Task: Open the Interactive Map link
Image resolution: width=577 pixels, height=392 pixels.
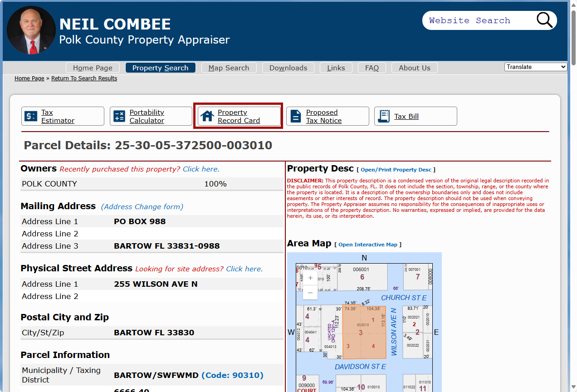Action: (368, 245)
